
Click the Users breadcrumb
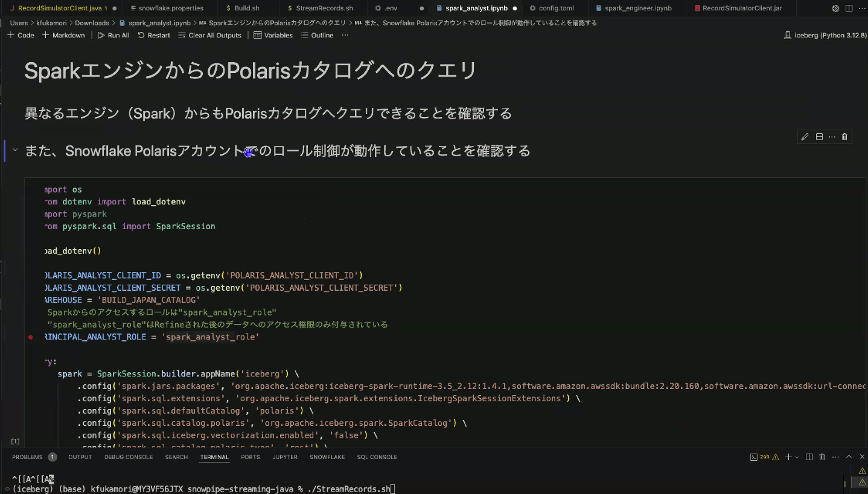(x=19, y=23)
